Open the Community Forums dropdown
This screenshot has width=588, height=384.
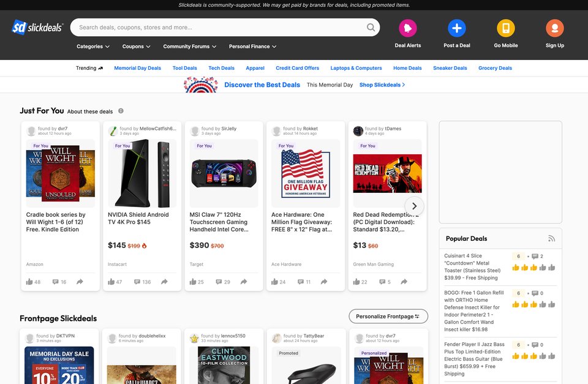pyautogui.click(x=190, y=47)
